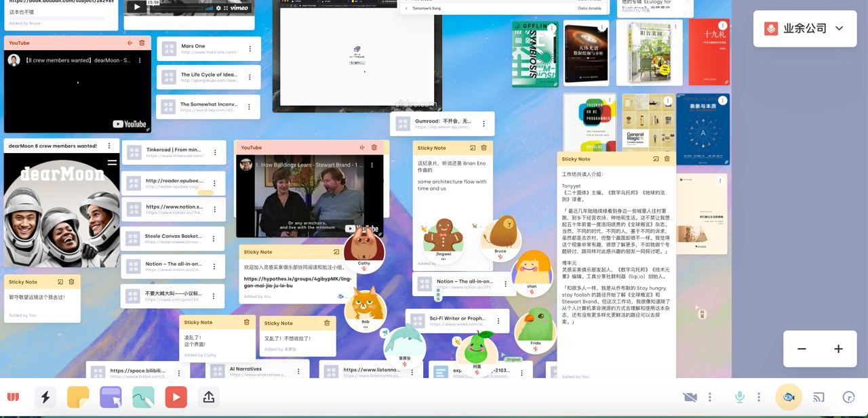Click the YouTube logo on crew video
868x418 pixels.
point(130,124)
